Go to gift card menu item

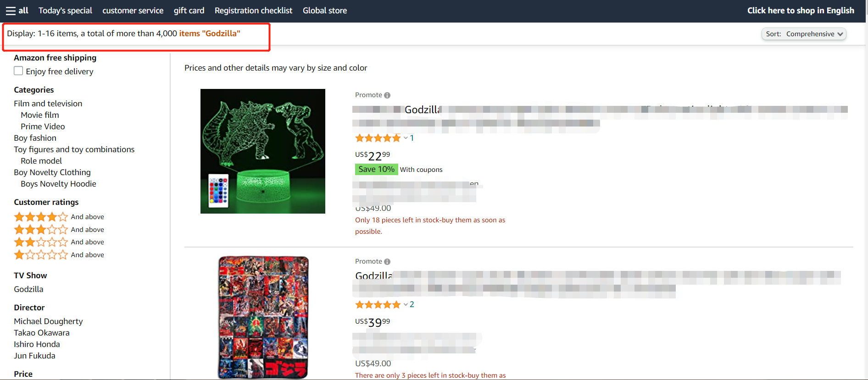[189, 11]
